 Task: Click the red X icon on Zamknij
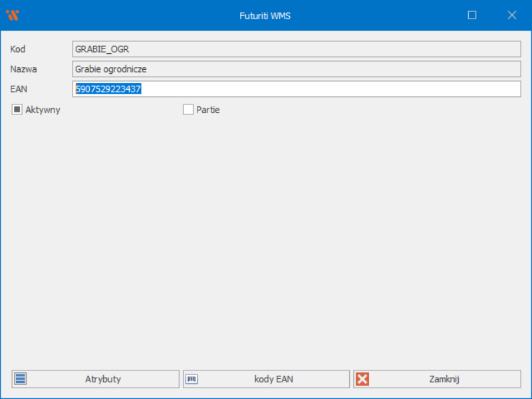(x=362, y=379)
